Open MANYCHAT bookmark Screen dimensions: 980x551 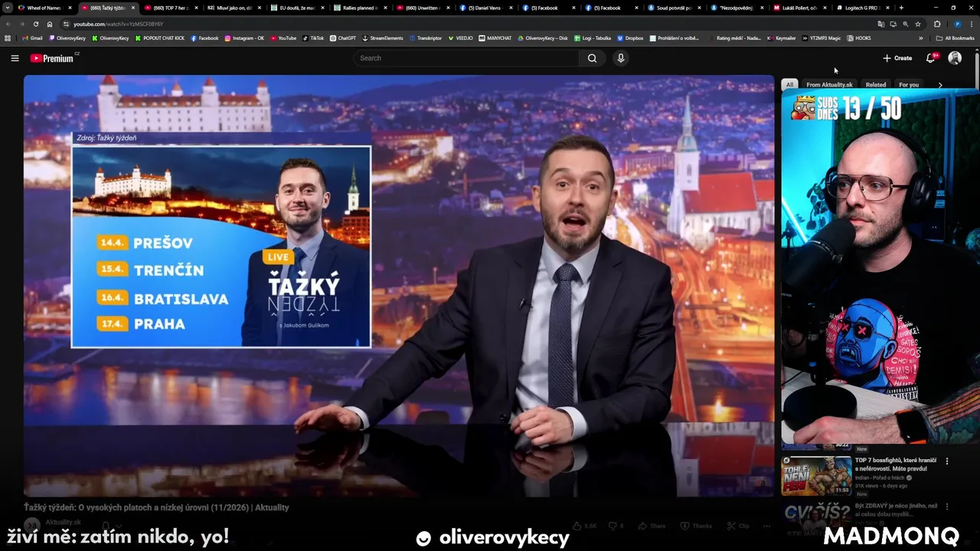tap(495, 38)
